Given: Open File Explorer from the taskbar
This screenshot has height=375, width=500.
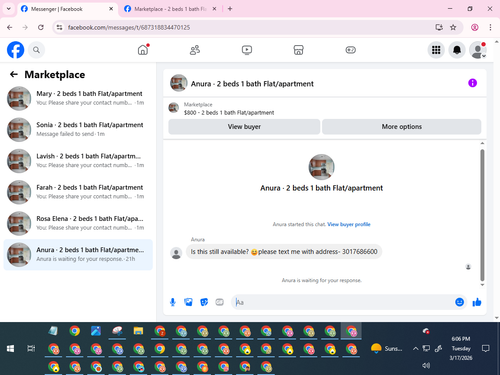Looking at the screenshot, I should [x=138, y=331].
